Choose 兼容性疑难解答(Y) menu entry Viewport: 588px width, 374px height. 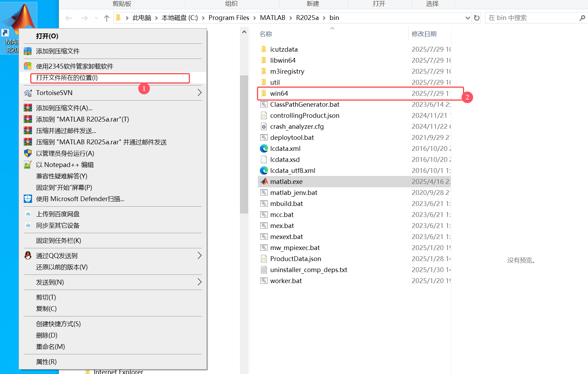113,176
